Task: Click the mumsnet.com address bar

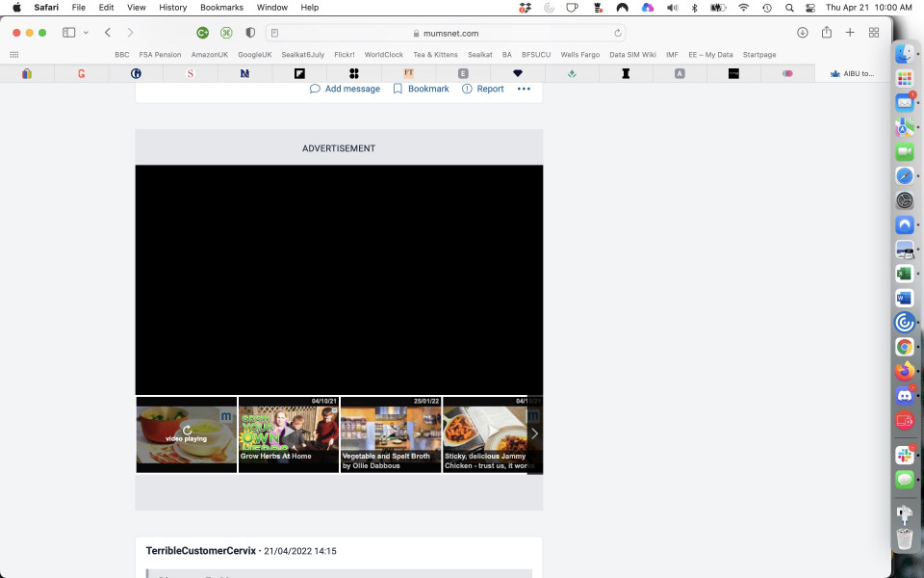Action: pyautogui.click(x=445, y=33)
